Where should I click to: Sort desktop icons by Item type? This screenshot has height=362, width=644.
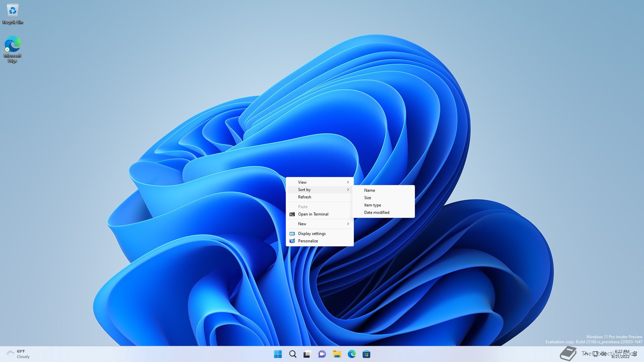tap(383, 205)
